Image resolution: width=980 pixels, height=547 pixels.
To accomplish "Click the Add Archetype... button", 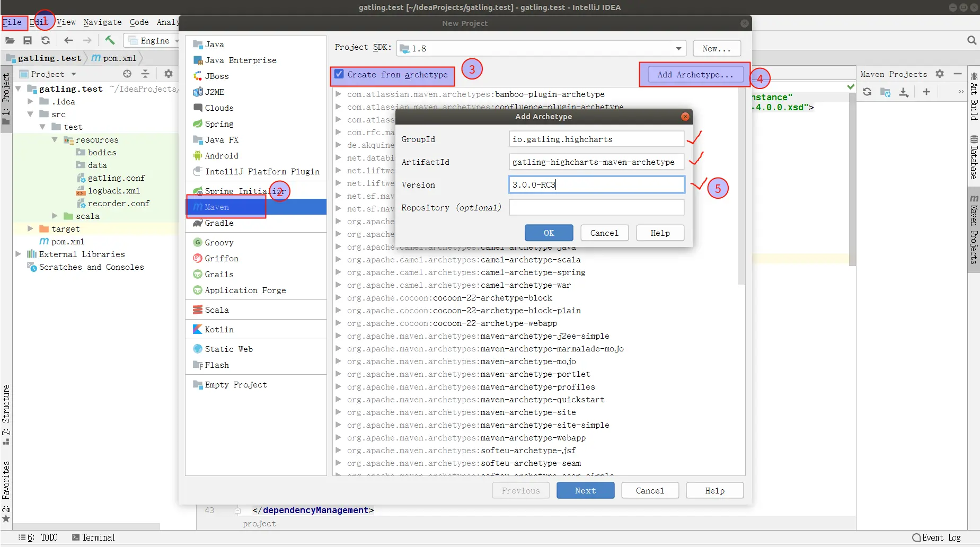I will [695, 75].
